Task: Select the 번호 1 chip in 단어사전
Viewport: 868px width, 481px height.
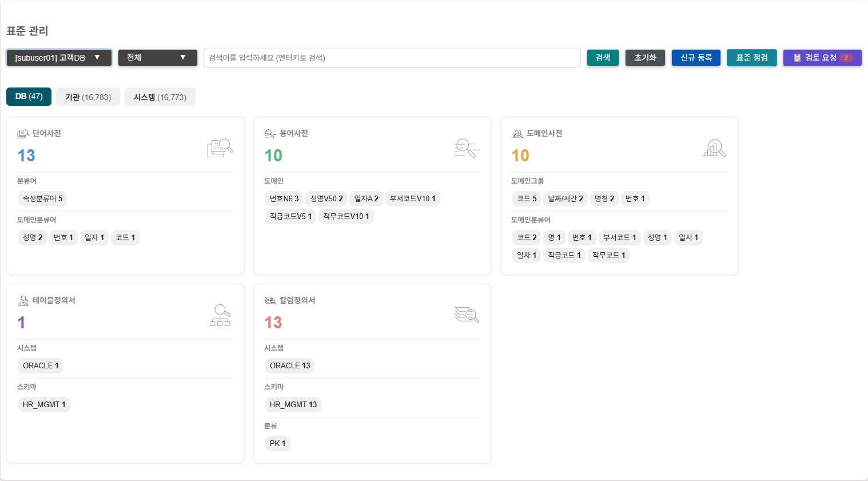Action: 63,237
